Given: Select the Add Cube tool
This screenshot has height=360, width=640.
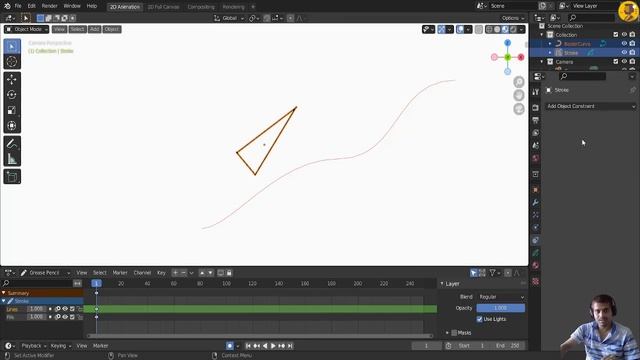Looking at the screenshot, I should point(12,177).
